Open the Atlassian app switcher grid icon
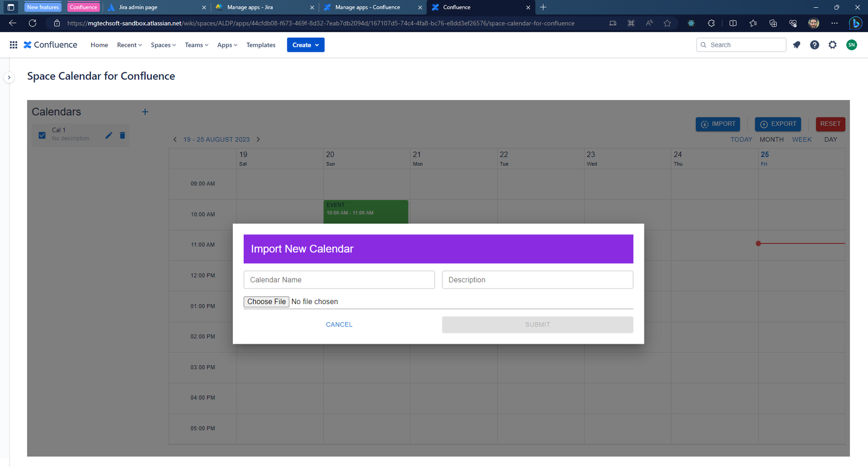 pos(13,45)
